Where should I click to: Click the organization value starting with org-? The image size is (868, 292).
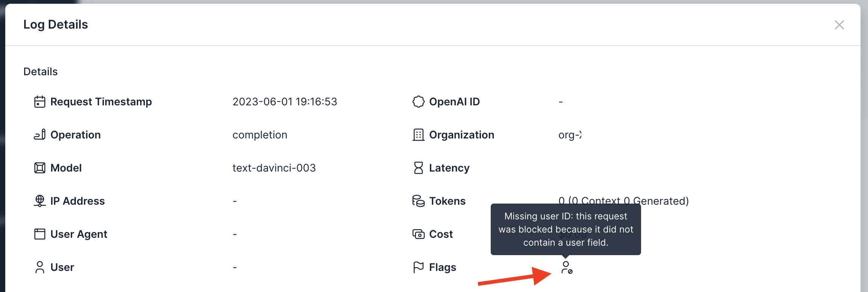click(x=570, y=135)
